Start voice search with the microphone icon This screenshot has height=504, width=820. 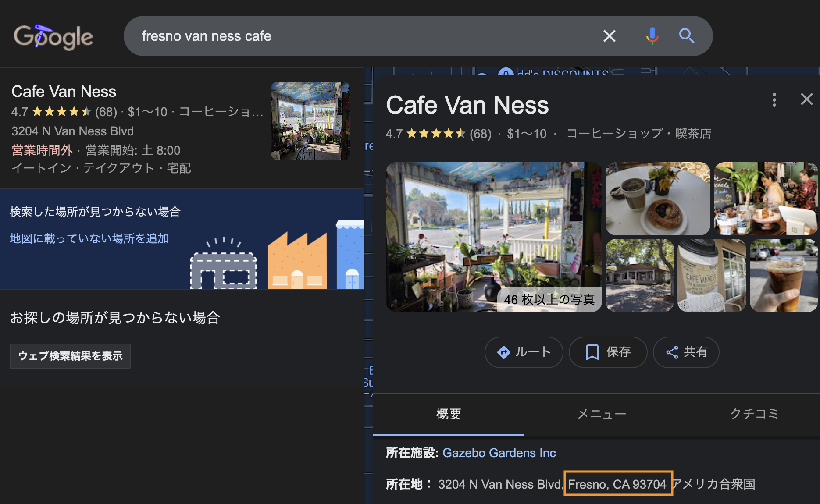[x=652, y=36]
